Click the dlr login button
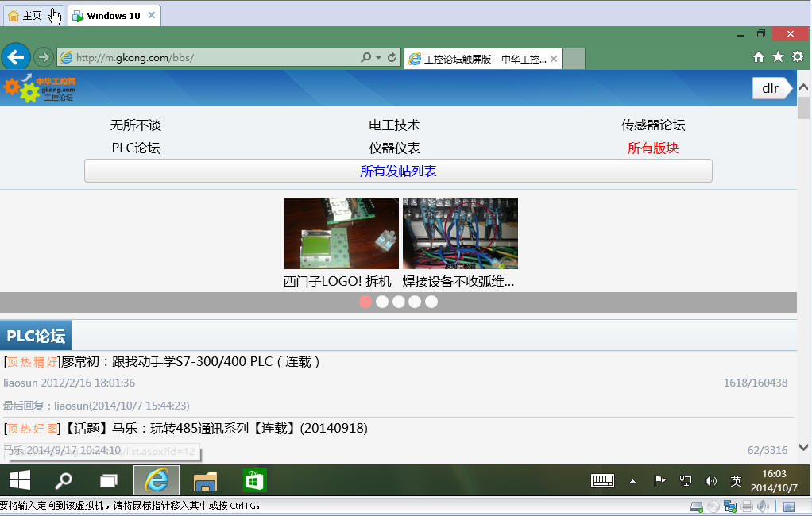The height and width of the screenshot is (516, 812). (x=771, y=88)
